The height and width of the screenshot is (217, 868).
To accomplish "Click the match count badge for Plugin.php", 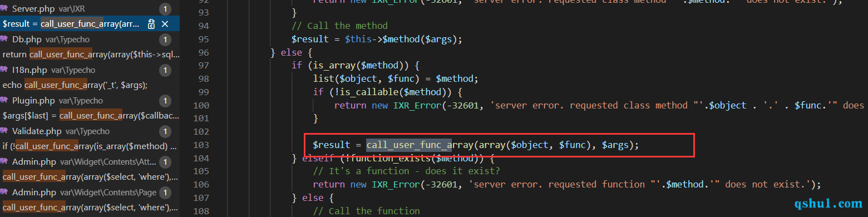I will (x=165, y=101).
